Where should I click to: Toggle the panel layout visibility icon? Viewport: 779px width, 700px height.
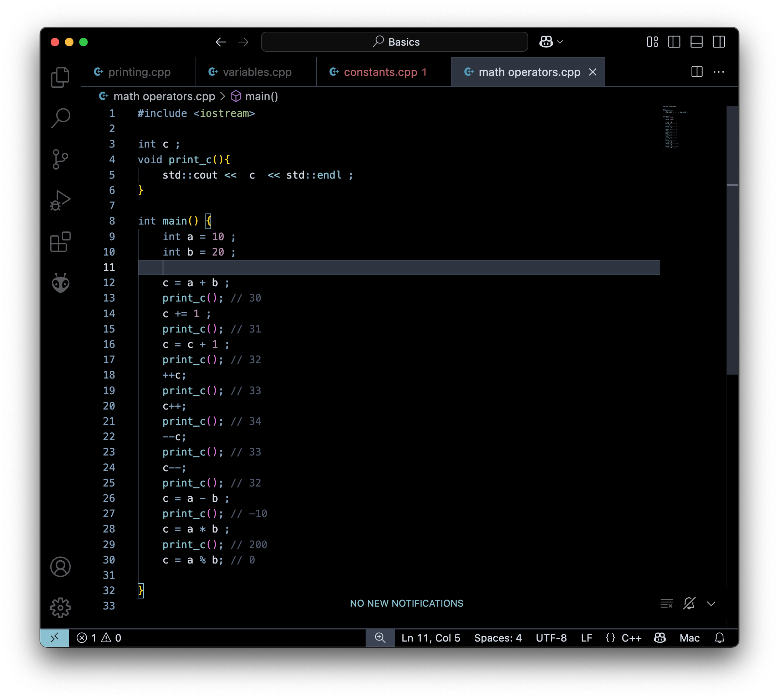click(x=697, y=42)
